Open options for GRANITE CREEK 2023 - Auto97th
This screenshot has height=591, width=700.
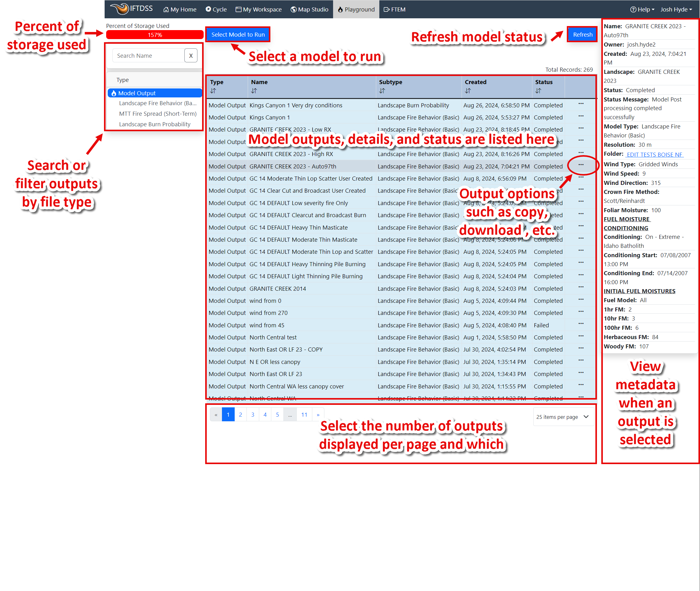(x=581, y=165)
